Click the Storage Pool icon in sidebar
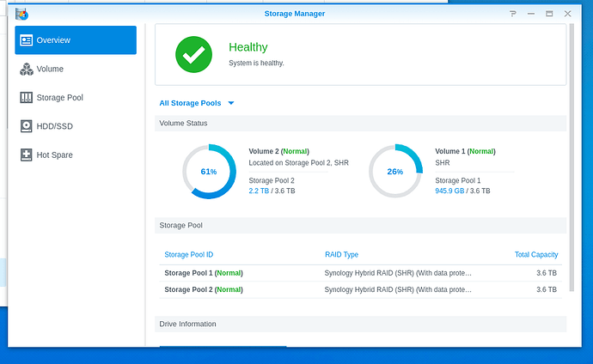This screenshot has height=364, width=593. tap(26, 98)
